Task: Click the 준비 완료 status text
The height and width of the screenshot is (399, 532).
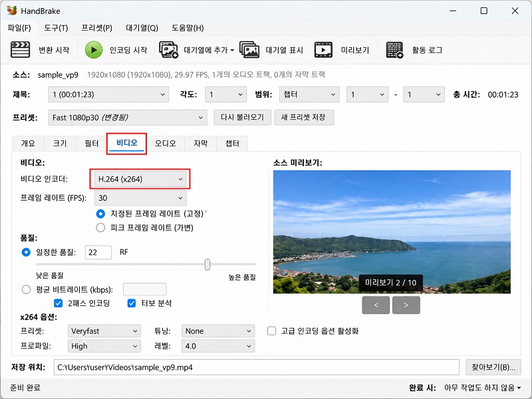Action: (25, 388)
